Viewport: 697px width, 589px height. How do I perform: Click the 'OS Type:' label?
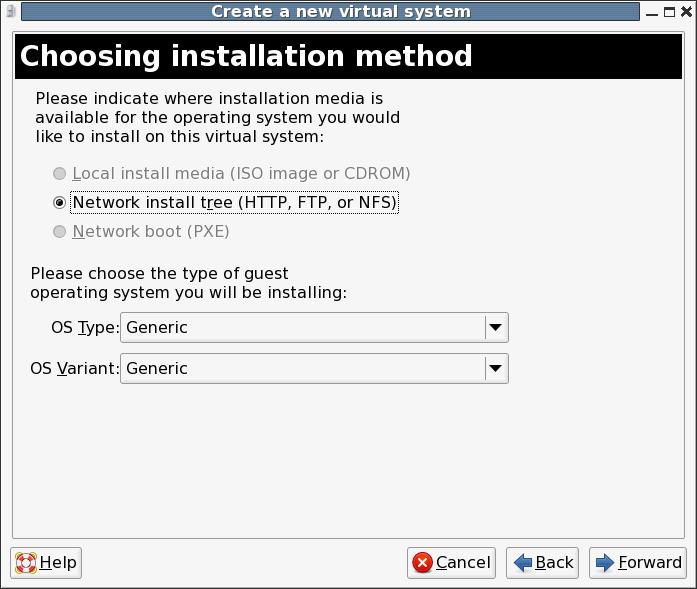(85, 328)
